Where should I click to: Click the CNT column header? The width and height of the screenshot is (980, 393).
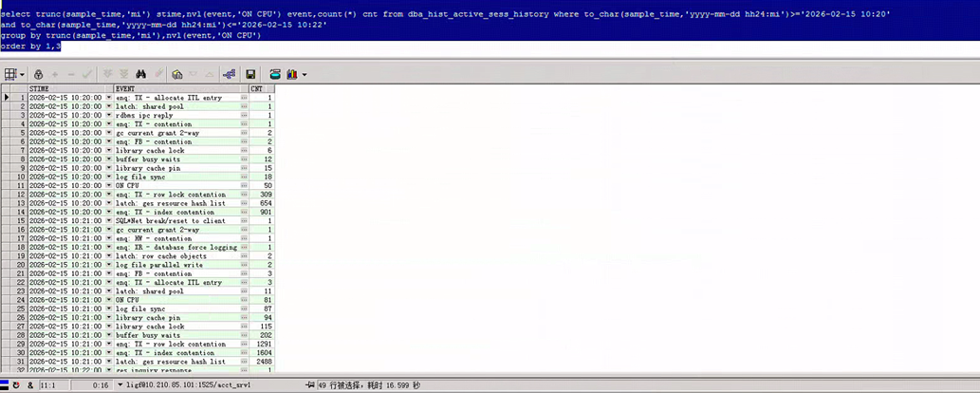(x=261, y=89)
